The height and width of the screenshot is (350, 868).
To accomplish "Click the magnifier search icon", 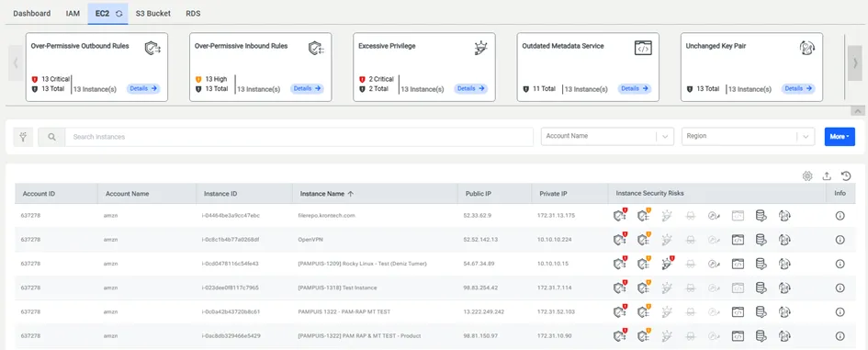I will (51, 137).
